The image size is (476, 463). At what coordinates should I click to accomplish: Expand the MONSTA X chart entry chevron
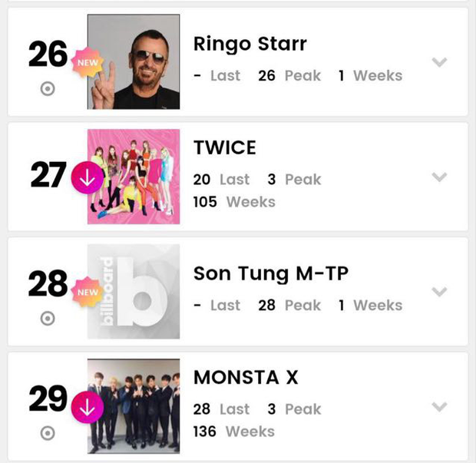click(439, 407)
